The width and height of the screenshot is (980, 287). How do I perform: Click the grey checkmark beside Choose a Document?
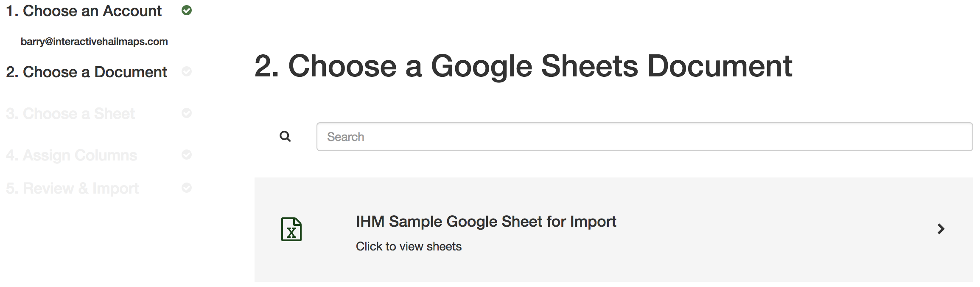(x=187, y=71)
